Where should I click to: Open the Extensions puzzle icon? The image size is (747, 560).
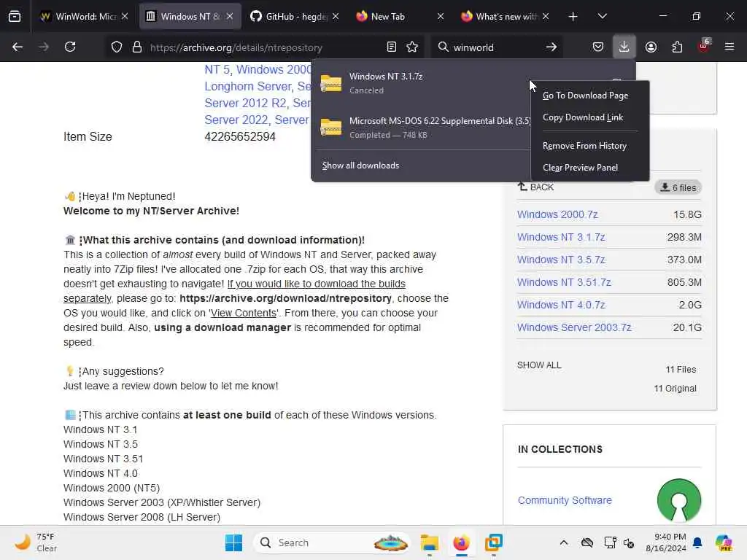pyautogui.click(x=677, y=47)
